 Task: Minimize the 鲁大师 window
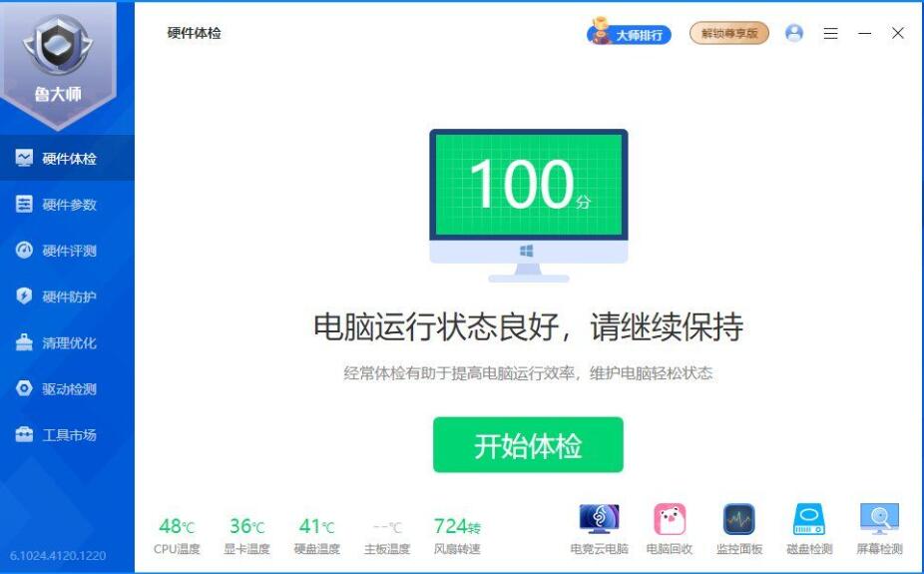(864, 34)
